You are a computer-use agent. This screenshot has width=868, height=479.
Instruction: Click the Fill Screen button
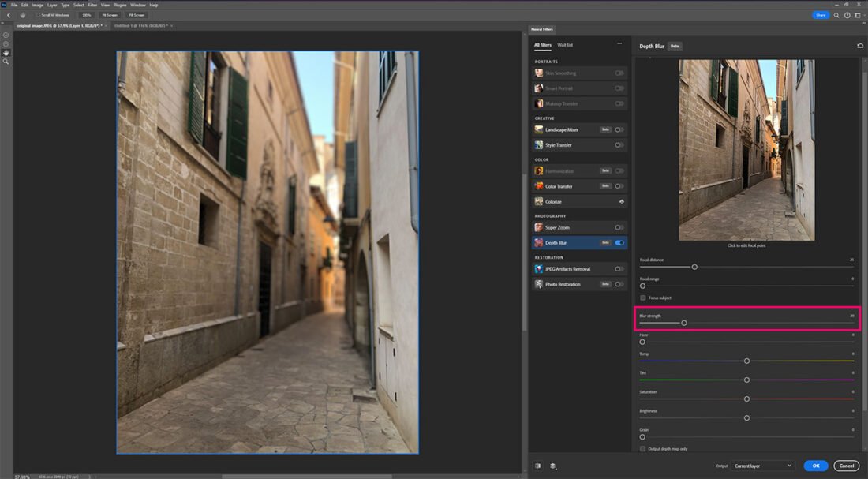137,16
